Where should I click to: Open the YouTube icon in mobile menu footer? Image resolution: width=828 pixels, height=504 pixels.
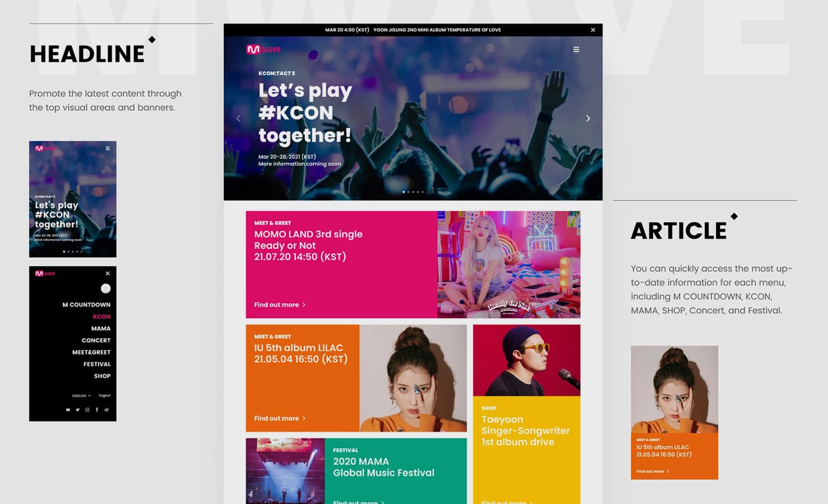68,409
